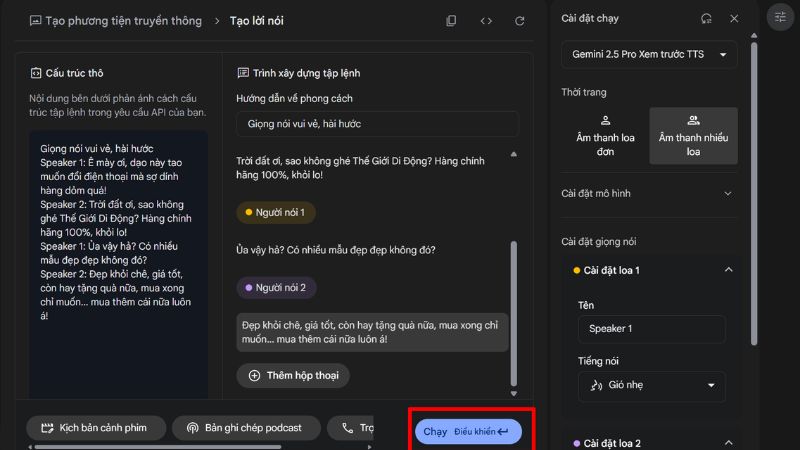Collapse Cài đặt loa 2 section
The height and width of the screenshot is (450, 800).
click(x=729, y=442)
